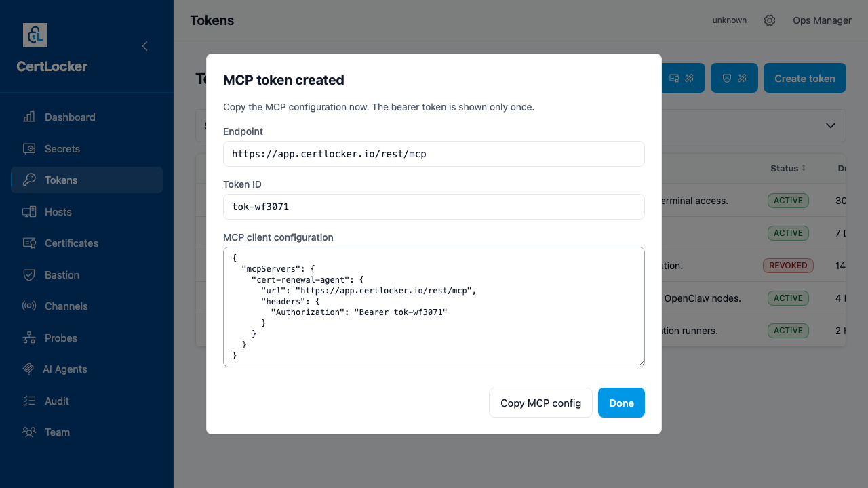Viewport: 868px width, 488px height.
Task: Navigate to Hosts section
Action: coord(87,211)
